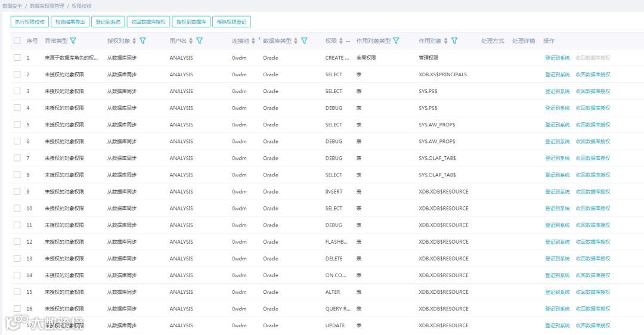
Task: Check the checkbox for row 2
Action: 17,75
